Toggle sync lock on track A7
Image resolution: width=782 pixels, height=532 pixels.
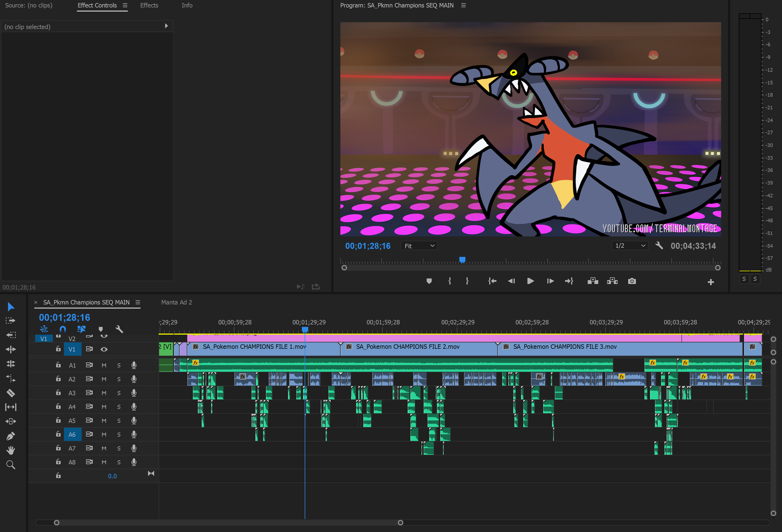(89, 448)
